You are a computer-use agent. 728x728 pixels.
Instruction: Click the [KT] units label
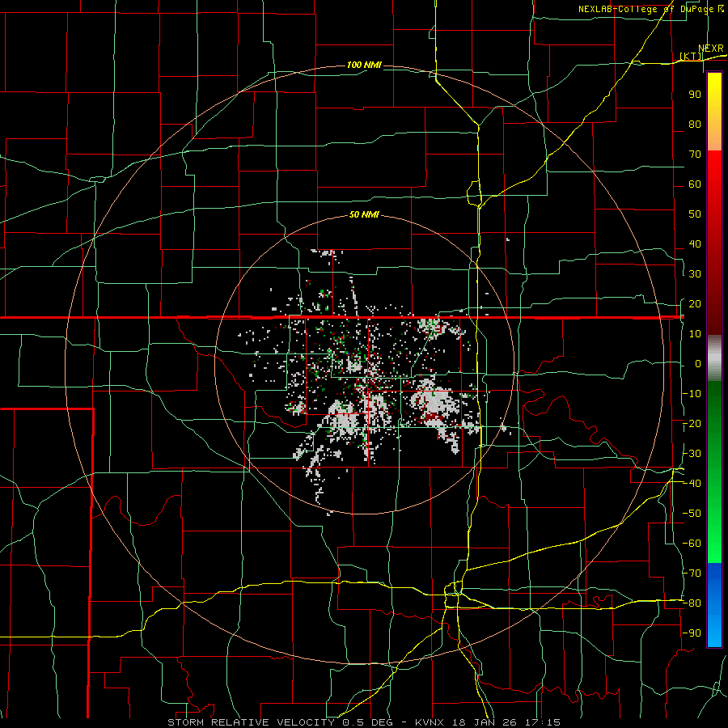(x=691, y=56)
